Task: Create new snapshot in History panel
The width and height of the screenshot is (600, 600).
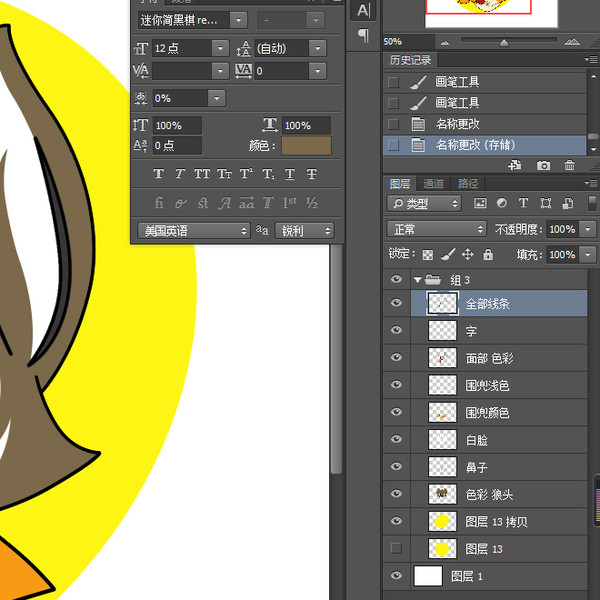Action: [x=543, y=165]
